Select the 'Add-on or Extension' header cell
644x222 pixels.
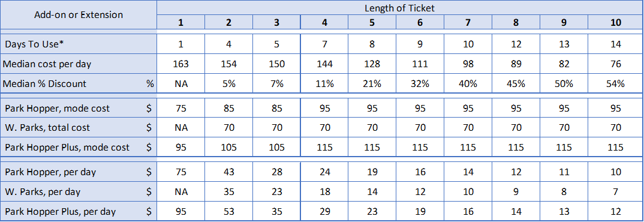pos(79,15)
